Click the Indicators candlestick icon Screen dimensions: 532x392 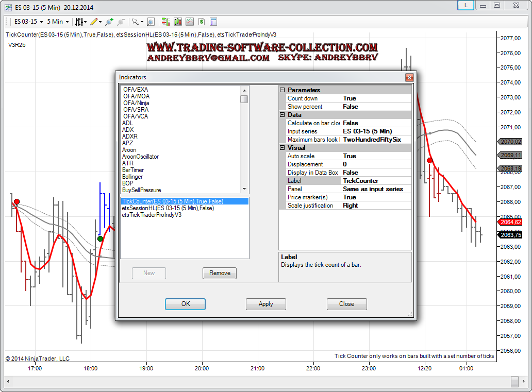pyautogui.click(x=177, y=22)
